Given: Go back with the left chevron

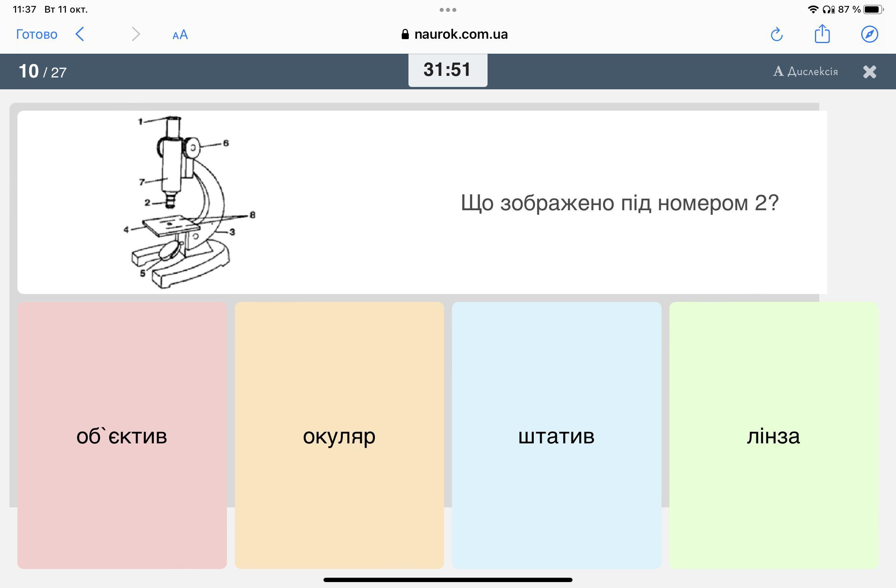Looking at the screenshot, I should coord(80,34).
